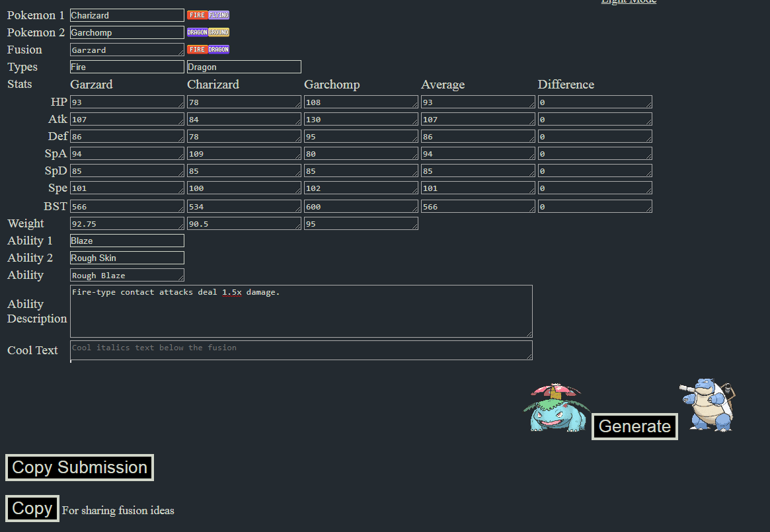Click the FIRE type badge beside Charizard
Image resolution: width=770 pixels, height=532 pixels.
click(197, 15)
